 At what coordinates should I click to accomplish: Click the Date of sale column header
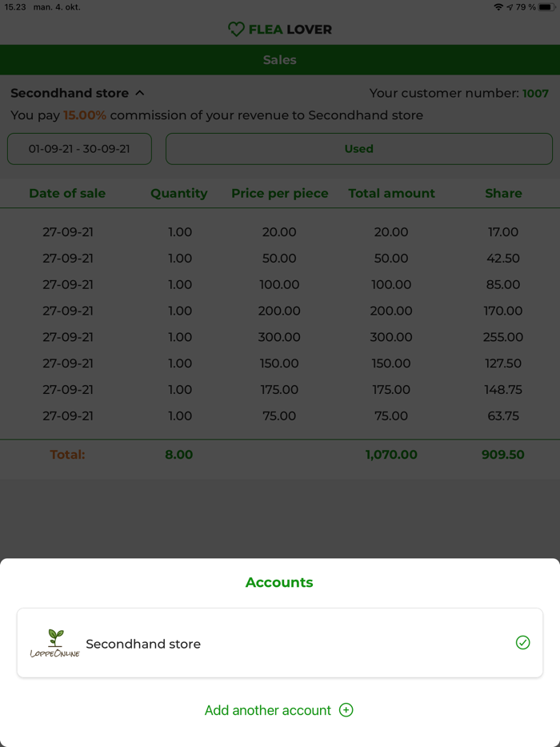click(67, 193)
